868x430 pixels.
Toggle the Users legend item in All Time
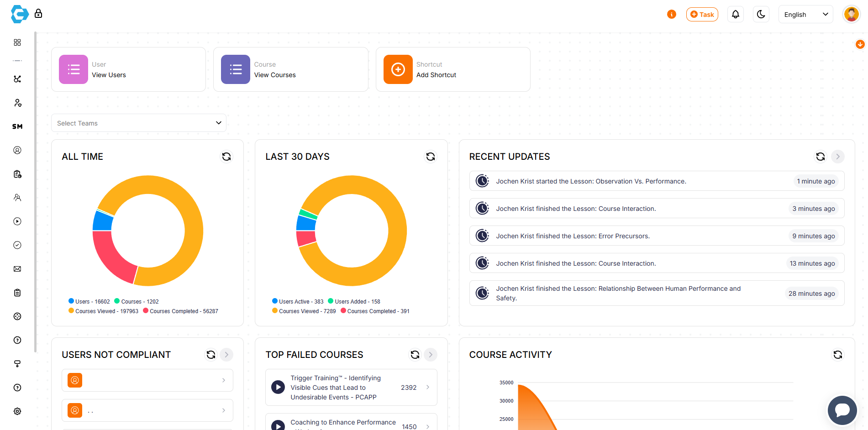tap(89, 302)
